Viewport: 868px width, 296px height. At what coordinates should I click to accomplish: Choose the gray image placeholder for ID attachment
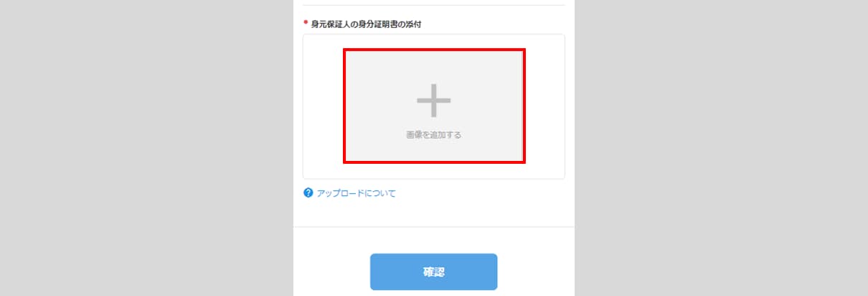pyautogui.click(x=434, y=106)
